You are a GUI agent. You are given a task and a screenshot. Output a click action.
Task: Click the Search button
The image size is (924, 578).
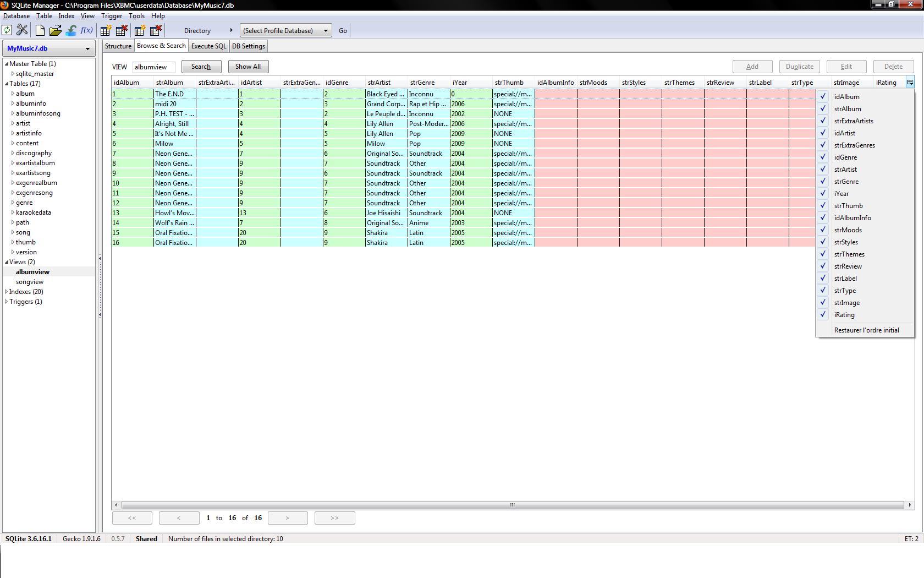click(x=201, y=67)
